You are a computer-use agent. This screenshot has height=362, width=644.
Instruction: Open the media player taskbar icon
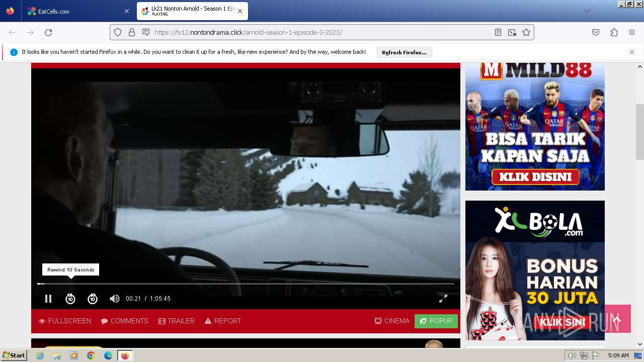point(74,355)
